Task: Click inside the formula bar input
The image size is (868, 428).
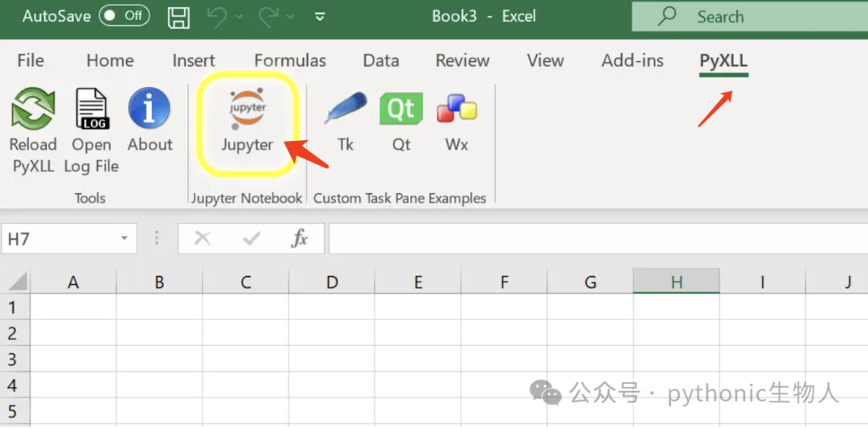Action: click(599, 239)
